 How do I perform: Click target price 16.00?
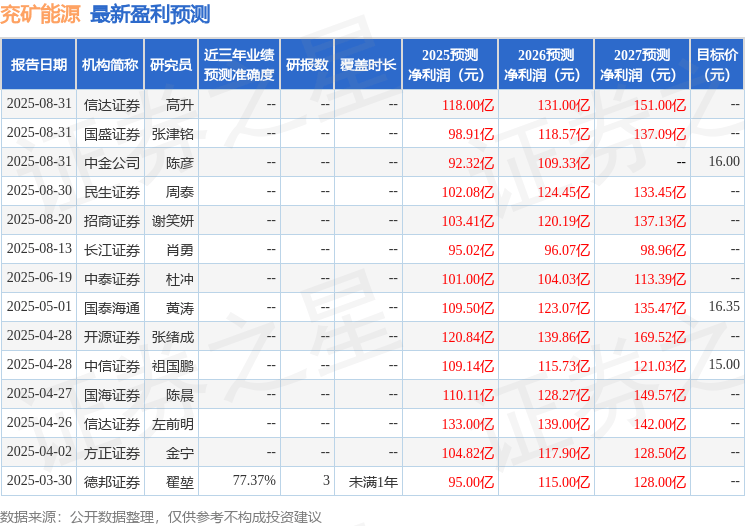(x=724, y=162)
